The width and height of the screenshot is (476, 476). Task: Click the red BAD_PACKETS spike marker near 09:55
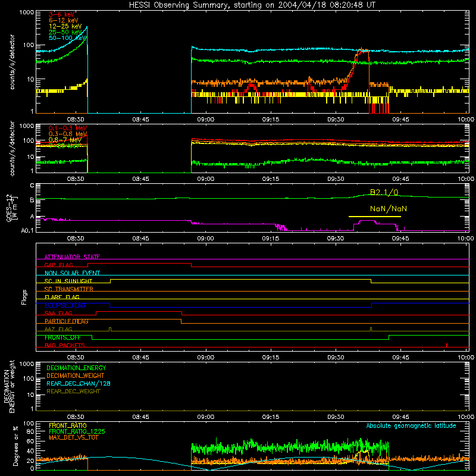[447, 345]
